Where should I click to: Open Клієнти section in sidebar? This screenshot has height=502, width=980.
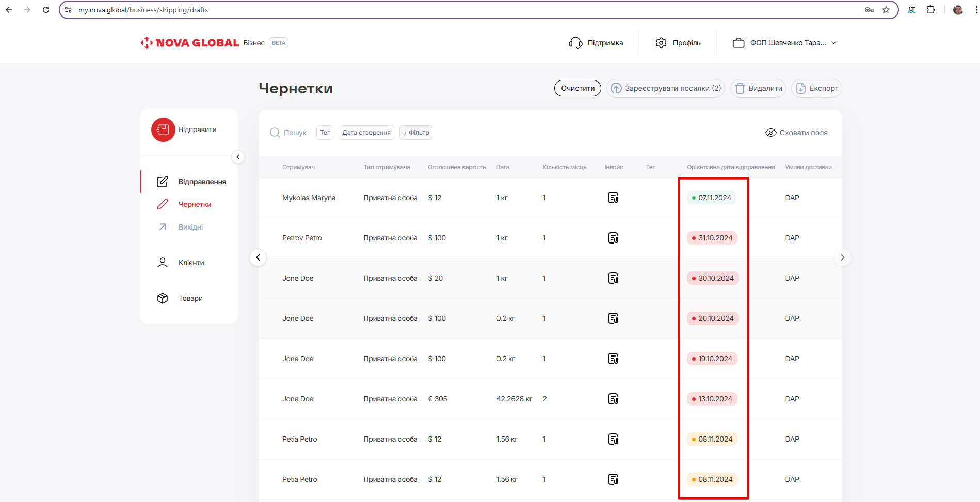[191, 263]
